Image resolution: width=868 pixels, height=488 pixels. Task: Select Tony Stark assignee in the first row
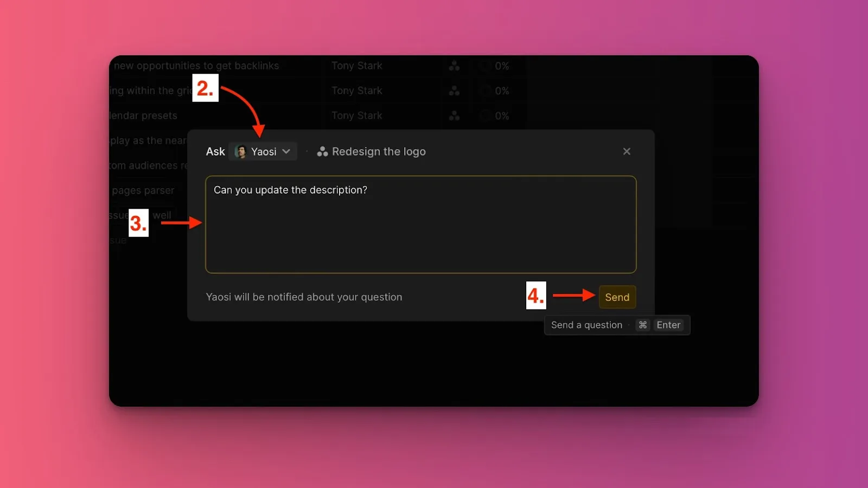click(x=356, y=66)
